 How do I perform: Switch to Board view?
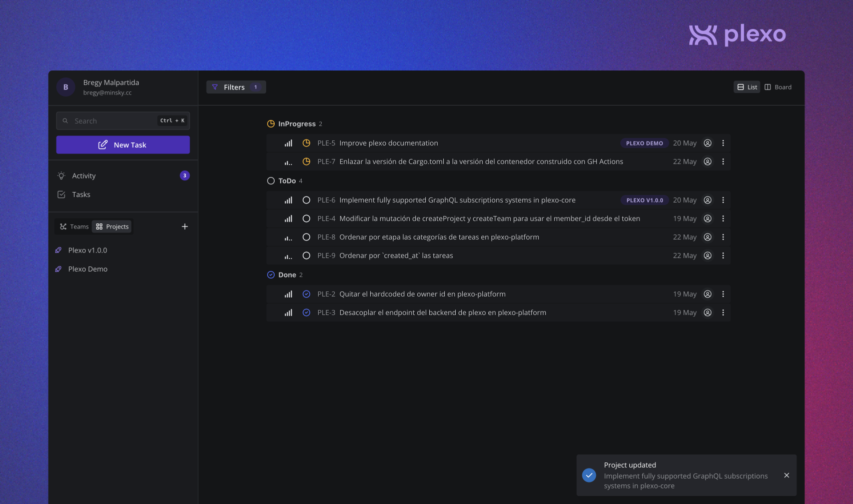click(778, 87)
